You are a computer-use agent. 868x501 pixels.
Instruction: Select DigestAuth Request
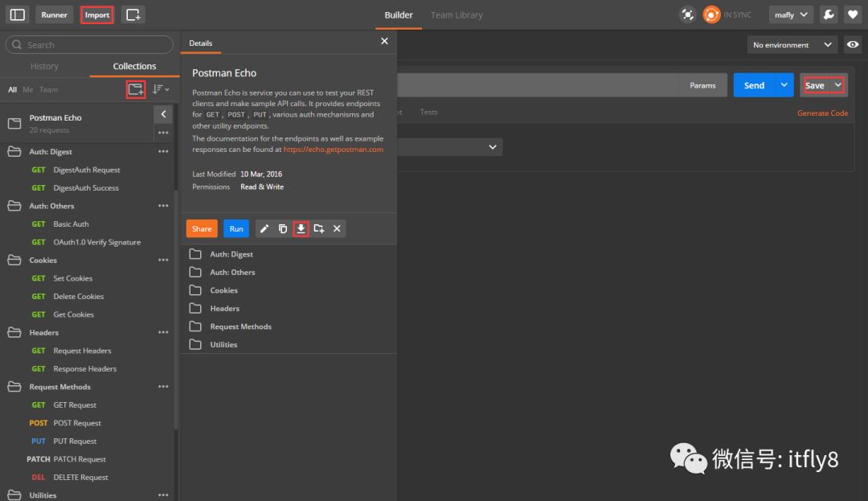coord(88,170)
